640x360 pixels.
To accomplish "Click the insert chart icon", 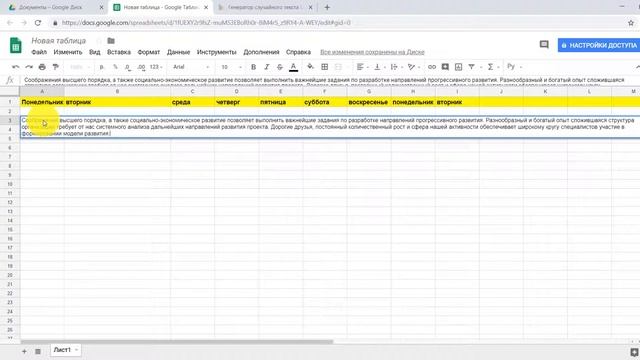I will pyautogui.click(x=458, y=67).
